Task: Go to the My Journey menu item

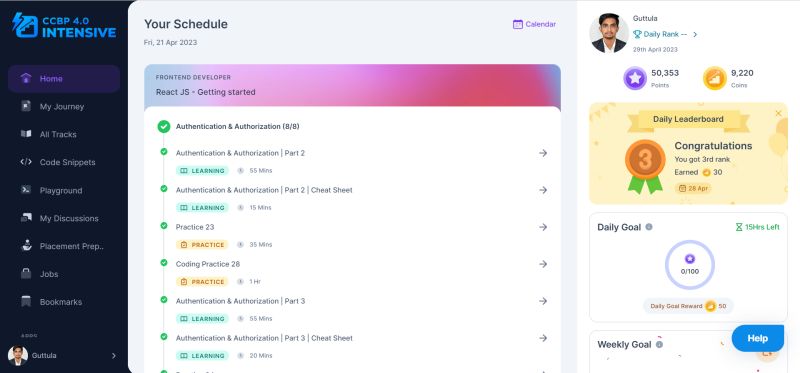Action: tap(64, 107)
